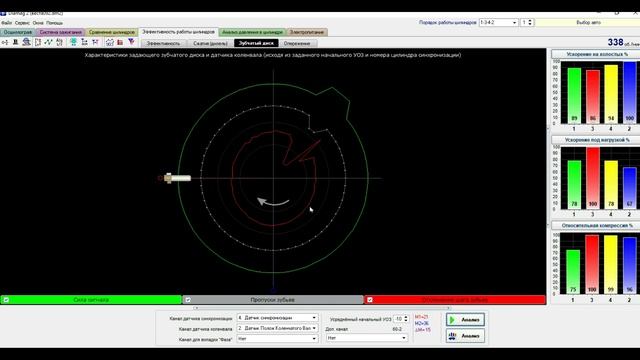Switch to the Анализ давления в цилиндре tab
640x360 pixels.
click(x=252, y=32)
